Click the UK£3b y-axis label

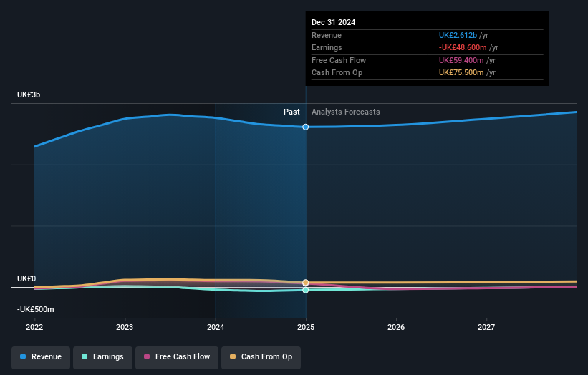point(29,94)
